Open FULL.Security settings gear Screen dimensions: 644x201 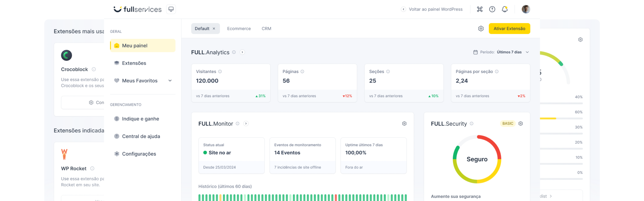tap(521, 124)
